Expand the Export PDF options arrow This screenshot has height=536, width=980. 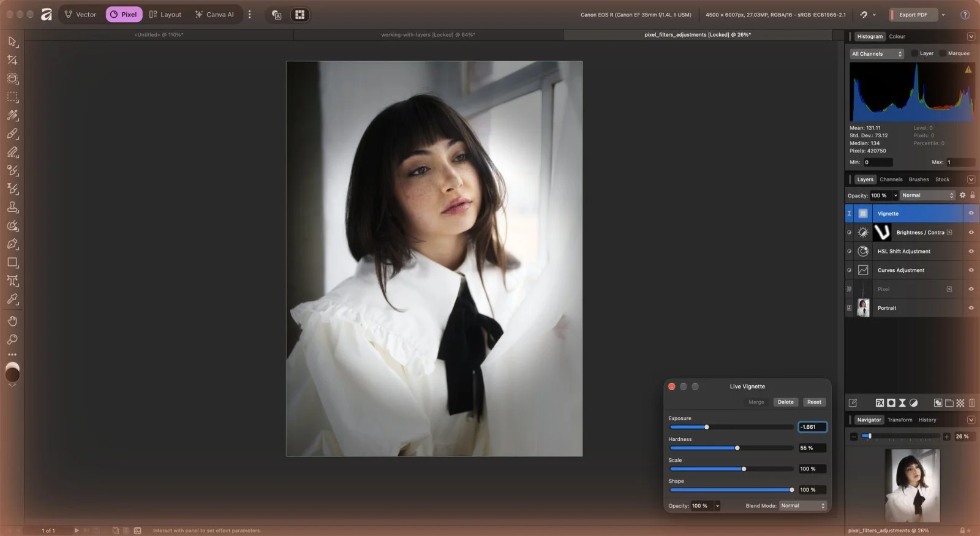click(x=943, y=15)
